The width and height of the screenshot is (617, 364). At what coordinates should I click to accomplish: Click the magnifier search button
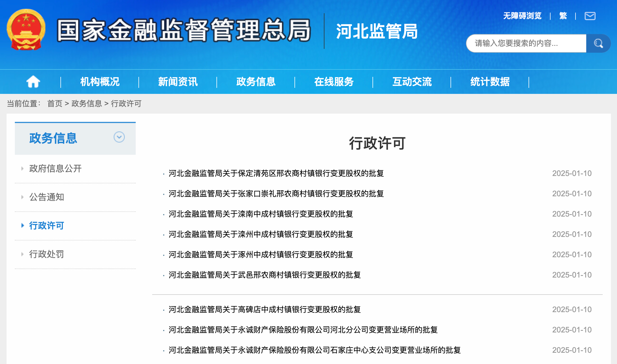pos(598,43)
